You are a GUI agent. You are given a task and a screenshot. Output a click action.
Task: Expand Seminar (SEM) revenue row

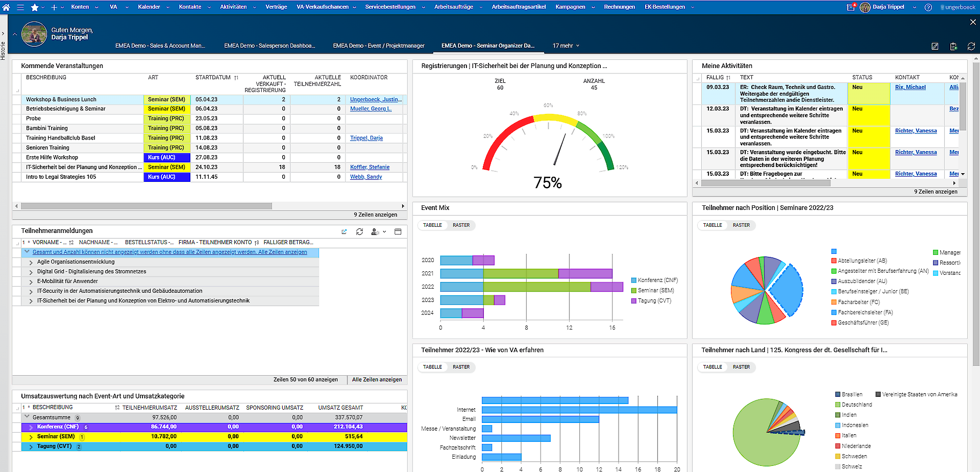[31, 437]
